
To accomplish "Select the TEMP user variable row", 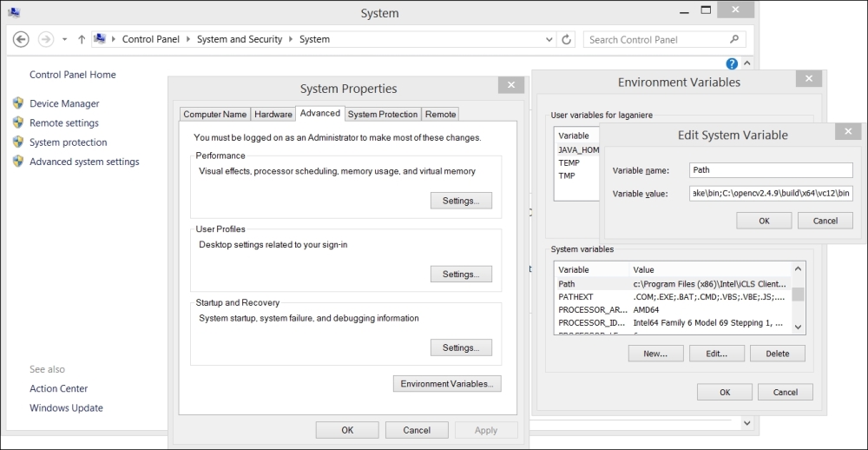I will tap(577, 163).
